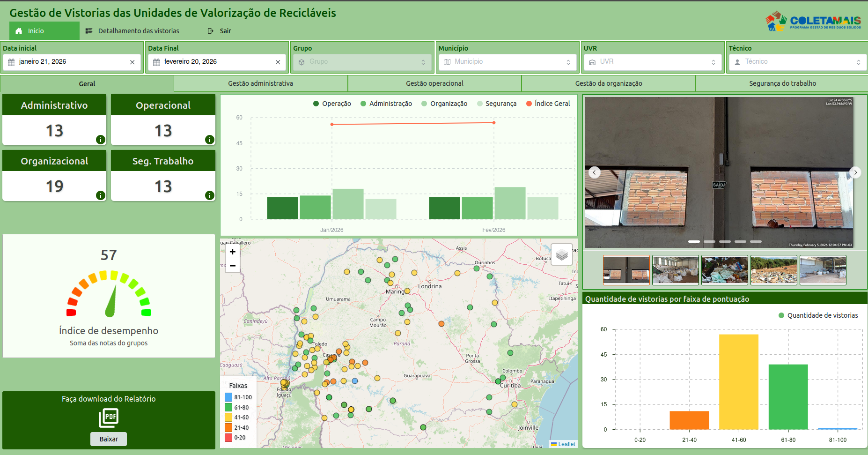Open the UVR dropdown selector
Image resolution: width=868 pixels, height=455 pixels.
[653, 62]
